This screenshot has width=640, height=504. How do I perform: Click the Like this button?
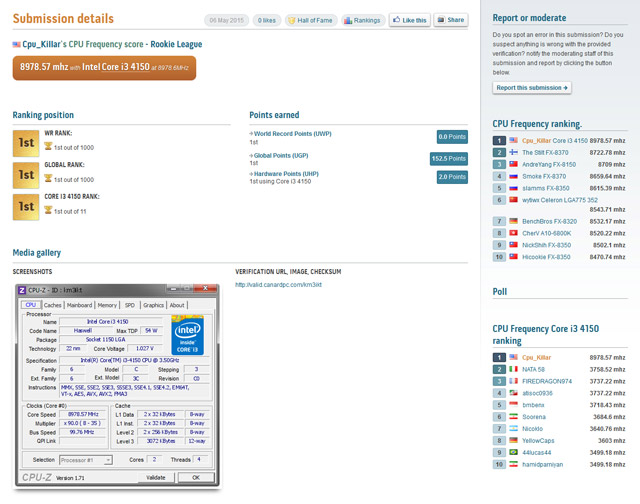click(x=410, y=20)
